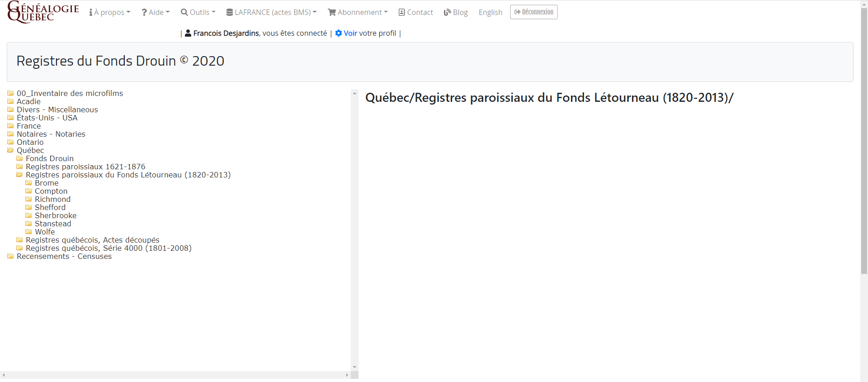Open Fonds Drouin under Québec
The width and height of the screenshot is (868, 382).
coord(49,158)
